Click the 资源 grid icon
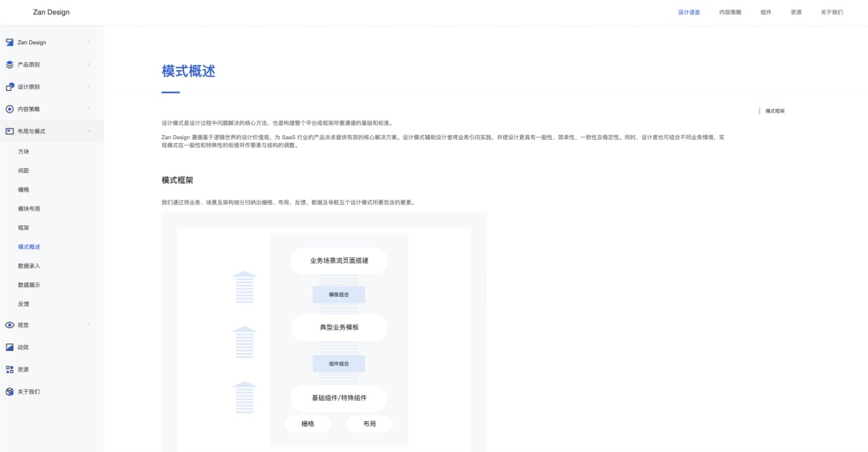This screenshot has width=868, height=452. pos(10,369)
